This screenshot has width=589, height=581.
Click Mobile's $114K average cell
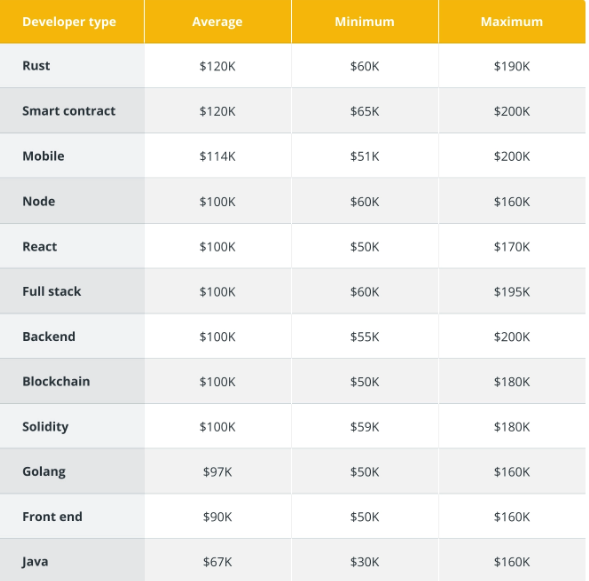click(217, 156)
